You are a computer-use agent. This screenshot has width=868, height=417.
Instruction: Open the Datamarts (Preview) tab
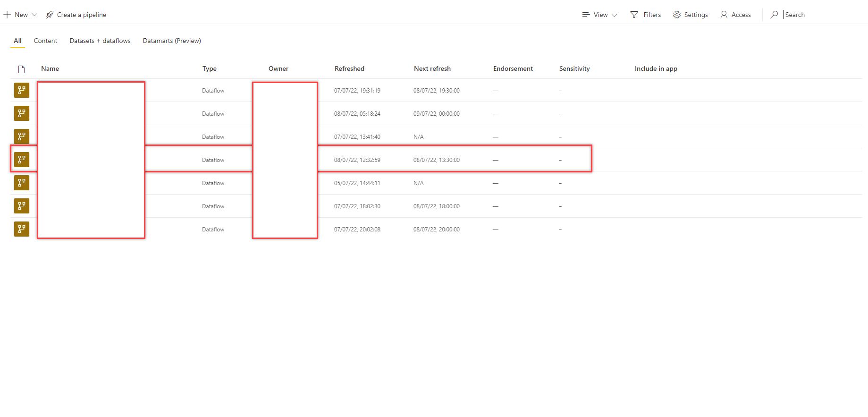tap(172, 41)
